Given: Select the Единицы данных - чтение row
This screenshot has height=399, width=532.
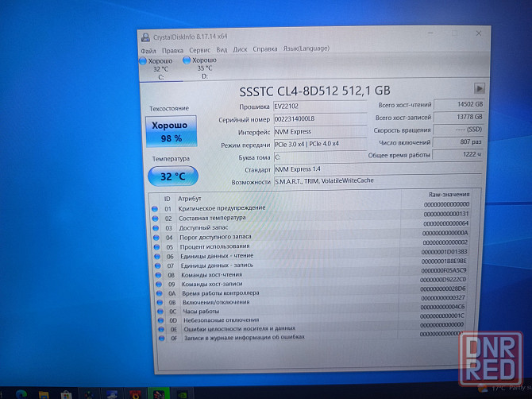Looking at the screenshot, I should pyautogui.click(x=311, y=254).
